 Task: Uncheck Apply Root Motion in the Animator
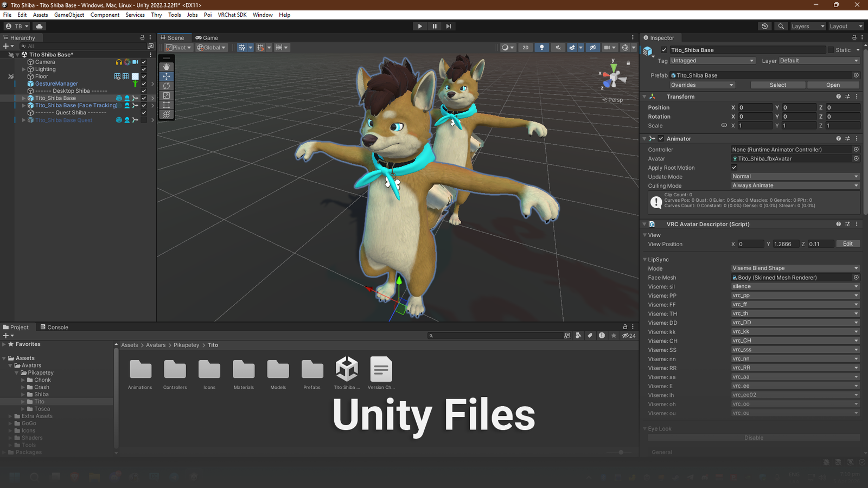[x=734, y=168]
